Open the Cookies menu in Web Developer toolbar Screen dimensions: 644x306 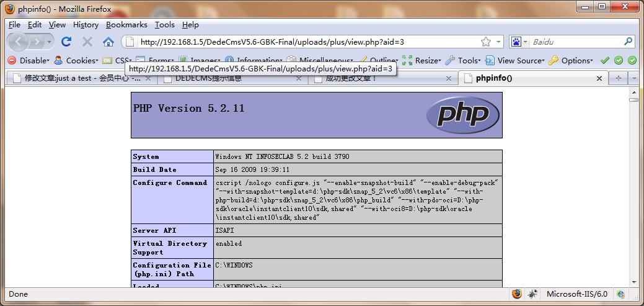pos(76,60)
